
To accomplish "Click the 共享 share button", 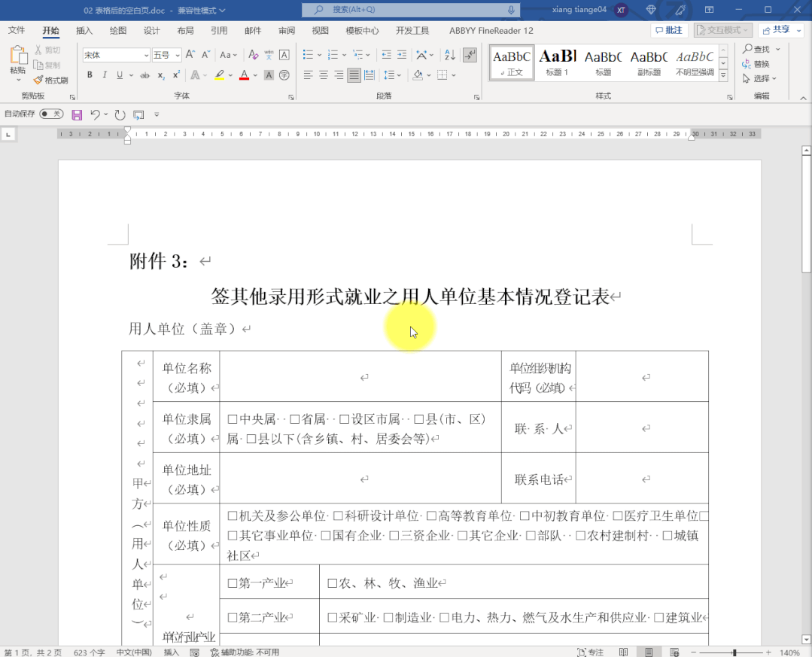I will tap(780, 29).
